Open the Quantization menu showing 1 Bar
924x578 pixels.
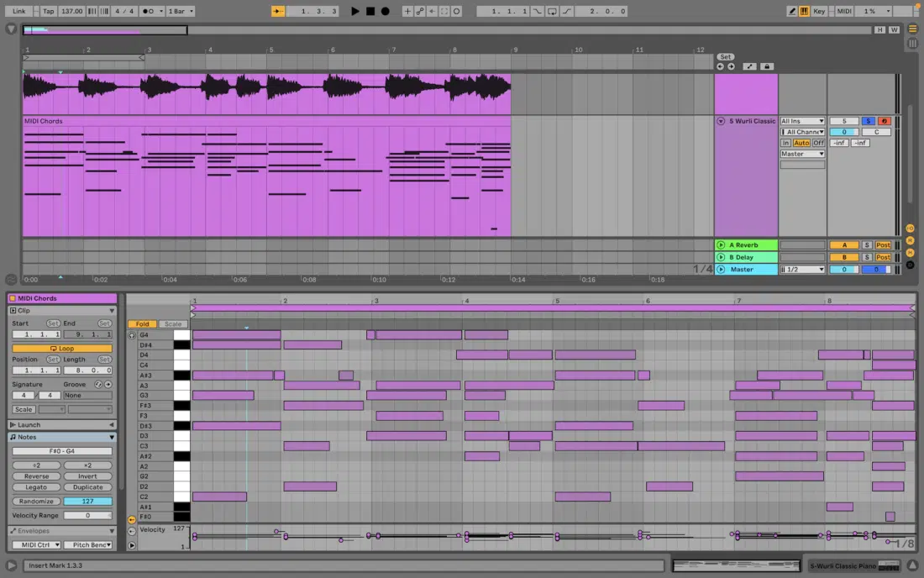(181, 11)
